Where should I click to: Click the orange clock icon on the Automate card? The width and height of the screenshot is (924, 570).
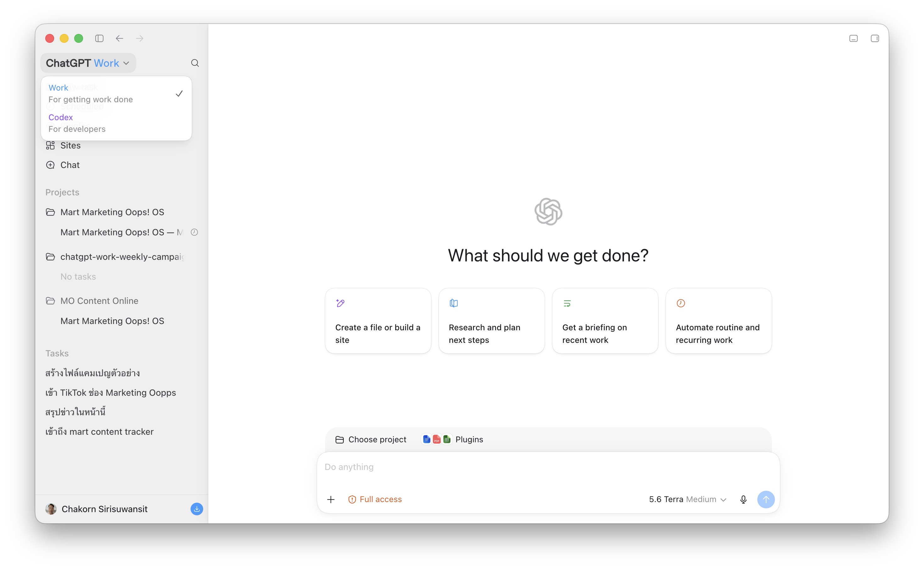[x=681, y=303]
